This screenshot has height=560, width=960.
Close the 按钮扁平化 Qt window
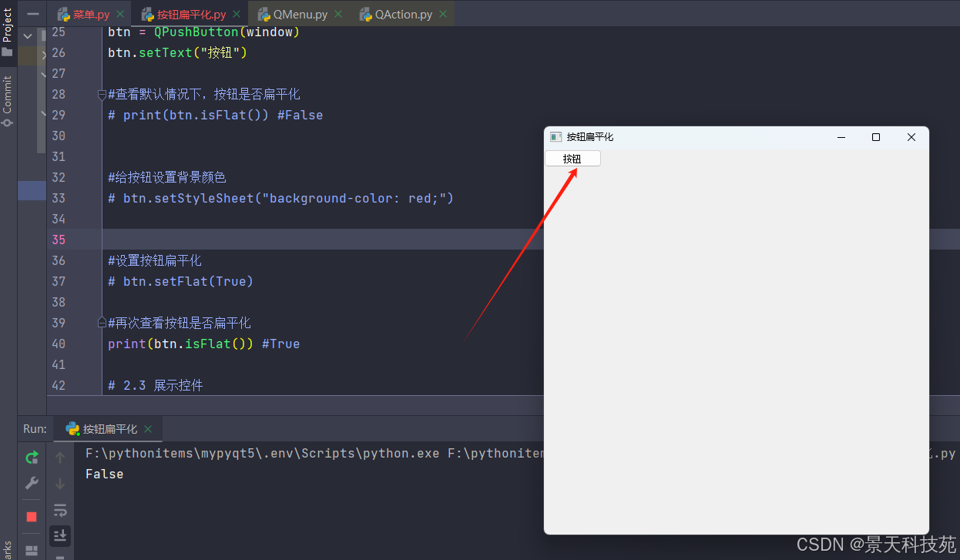[911, 137]
